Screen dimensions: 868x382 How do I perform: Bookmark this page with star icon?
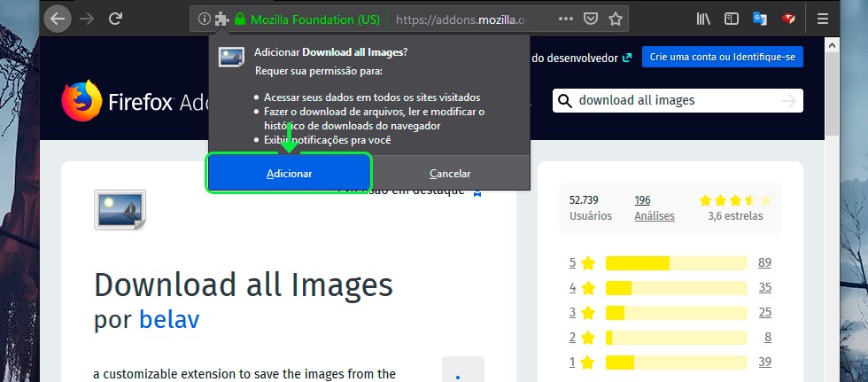pyautogui.click(x=615, y=19)
